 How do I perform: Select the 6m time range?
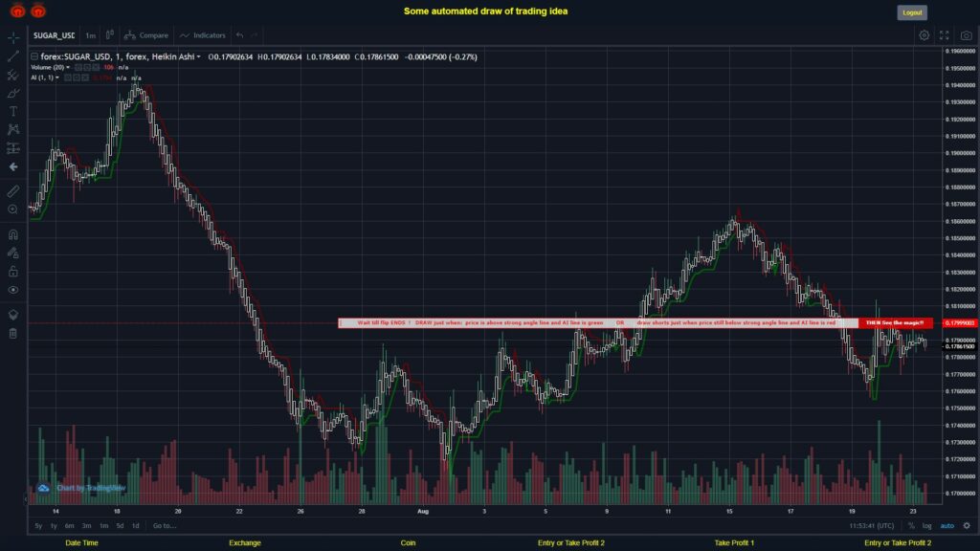pyautogui.click(x=69, y=526)
